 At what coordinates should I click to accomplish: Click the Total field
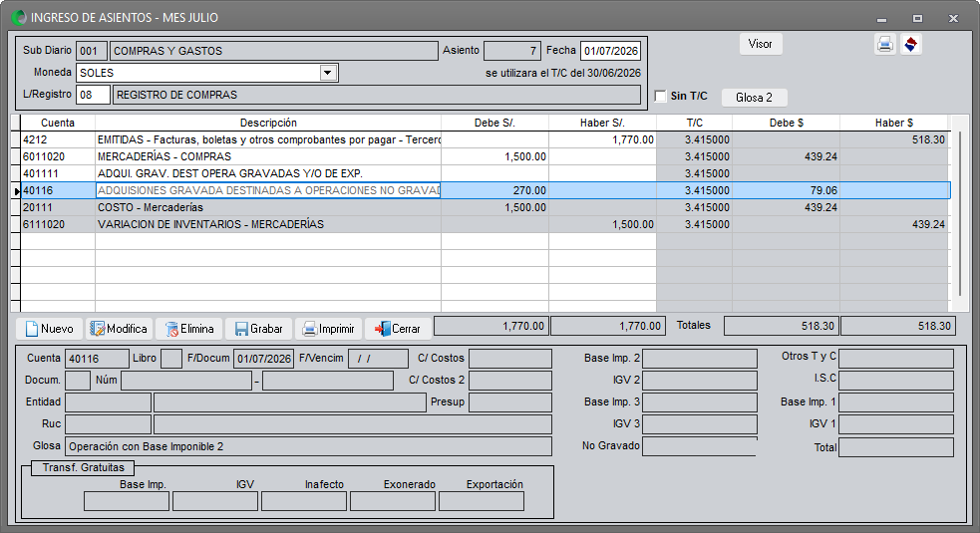pos(895,447)
